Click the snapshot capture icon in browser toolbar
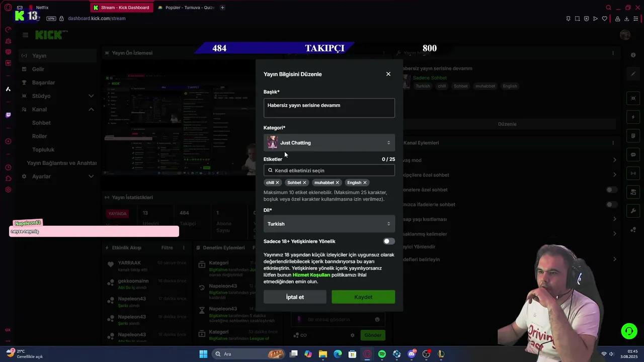The image size is (644, 362). click(x=577, y=19)
